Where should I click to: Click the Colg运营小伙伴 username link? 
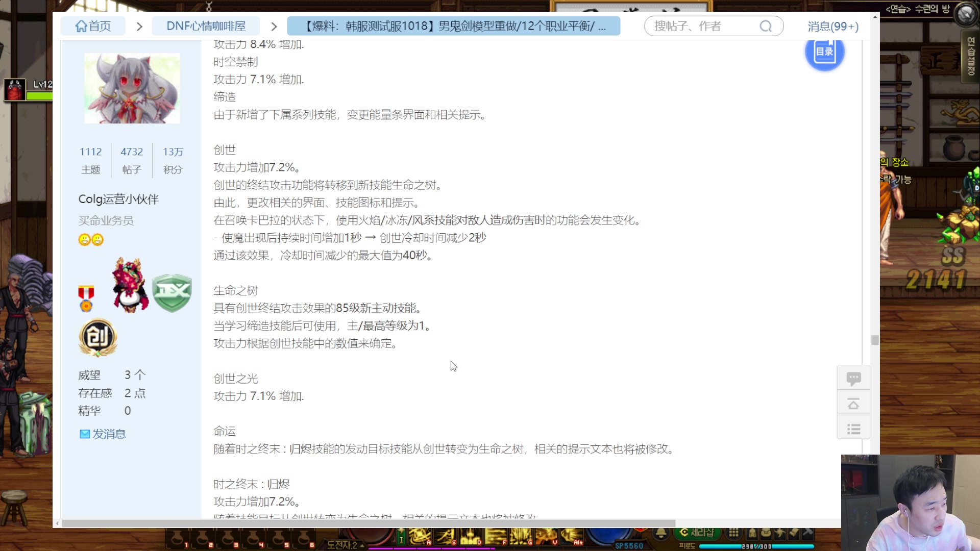118,199
